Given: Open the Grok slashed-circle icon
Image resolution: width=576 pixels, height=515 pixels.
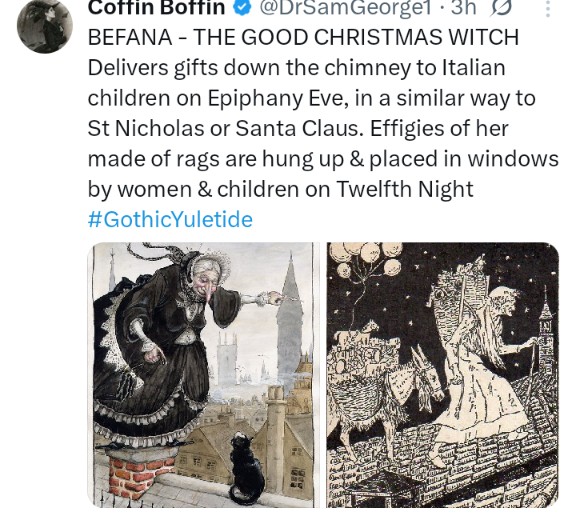Looking at the screenshot, I should tap(500, 8).
